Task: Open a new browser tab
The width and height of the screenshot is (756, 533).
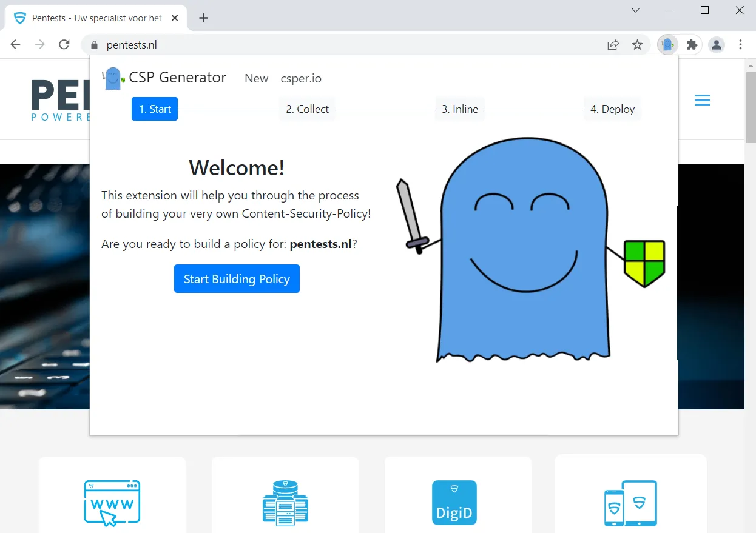Action: coord(204,18)
